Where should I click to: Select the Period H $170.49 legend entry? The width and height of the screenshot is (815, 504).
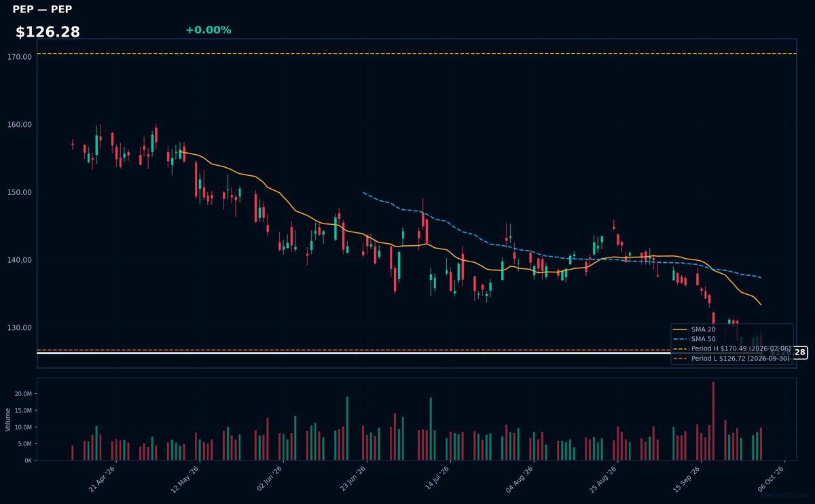(731, 348)
